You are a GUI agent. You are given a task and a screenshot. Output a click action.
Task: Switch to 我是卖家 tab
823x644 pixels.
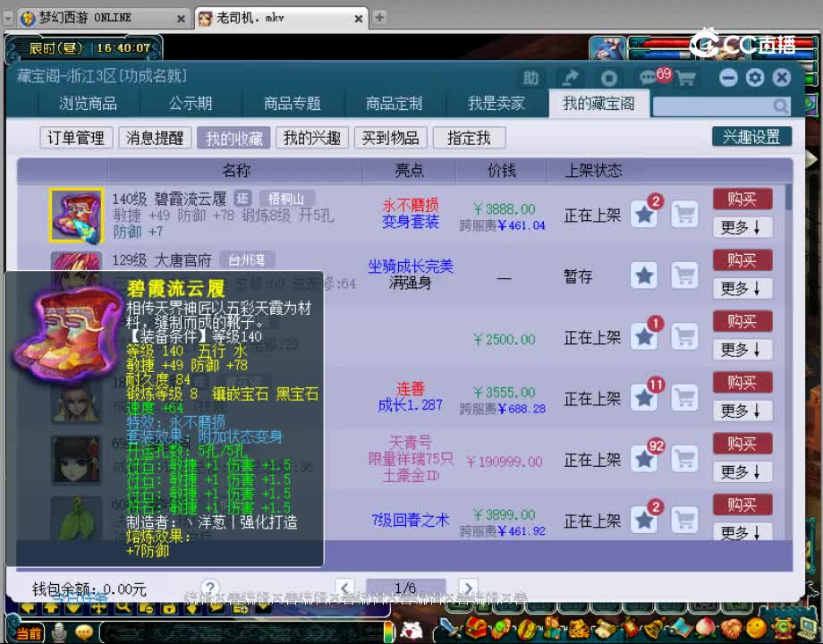coord(496,104)
